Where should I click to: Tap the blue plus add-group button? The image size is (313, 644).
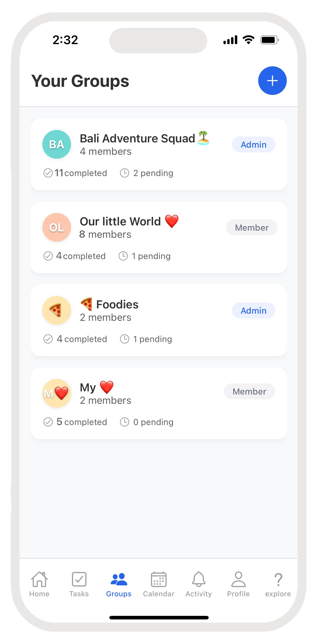click(x=272, y=81)
